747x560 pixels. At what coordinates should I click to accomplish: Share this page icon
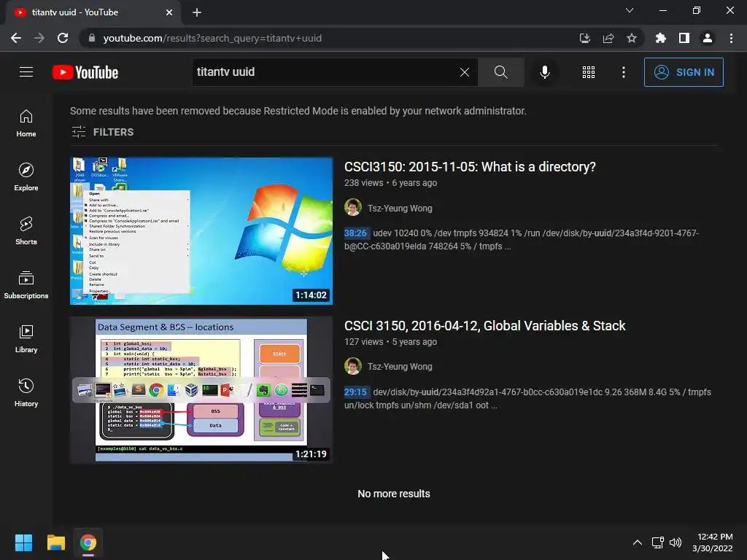[608, 38]
